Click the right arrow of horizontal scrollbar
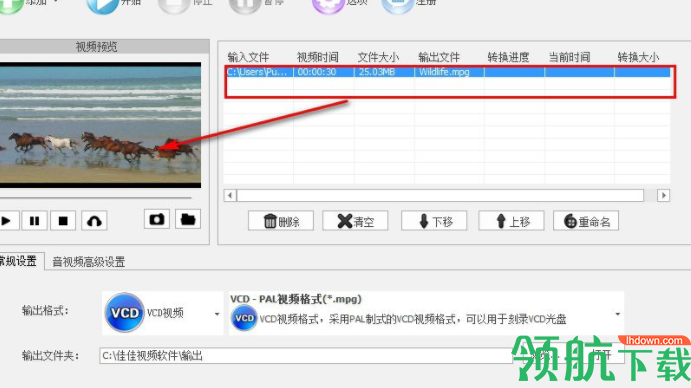Viewport: 691px width, 388px height. (x=663, y=195)
